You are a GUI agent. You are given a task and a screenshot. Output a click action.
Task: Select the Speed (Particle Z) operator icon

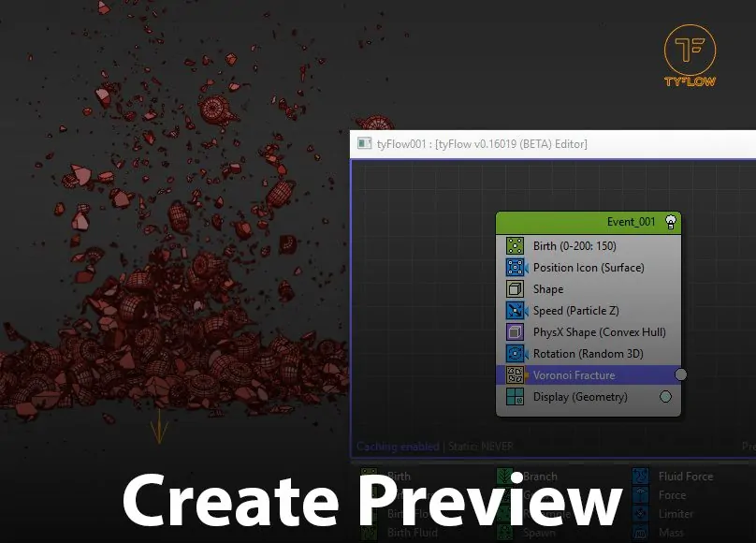click(515, 311)
